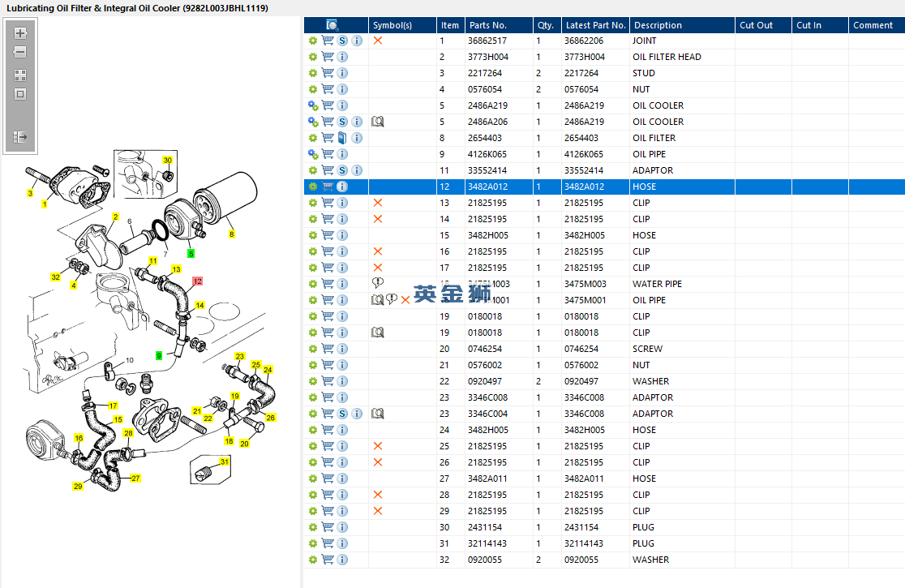Click blue document icon in OIL FILTER 2654403 row
The image size is (905, 588).
342,138
